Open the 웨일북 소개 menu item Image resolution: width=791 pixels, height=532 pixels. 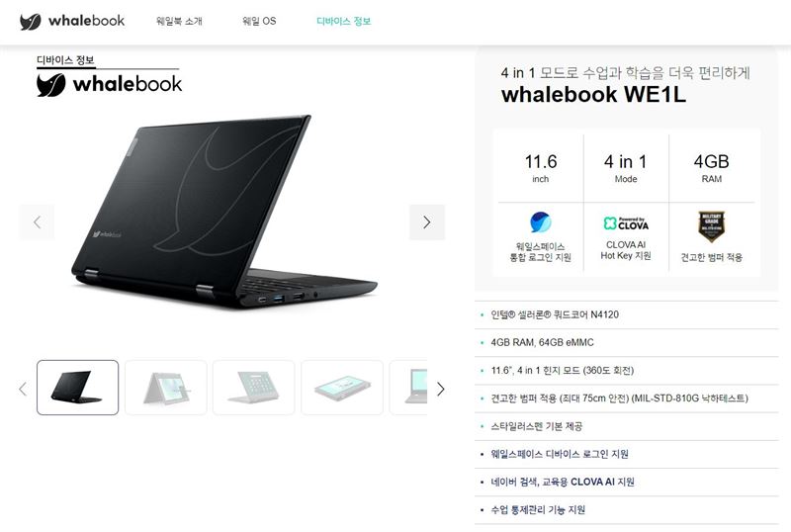tap(179, 21)
